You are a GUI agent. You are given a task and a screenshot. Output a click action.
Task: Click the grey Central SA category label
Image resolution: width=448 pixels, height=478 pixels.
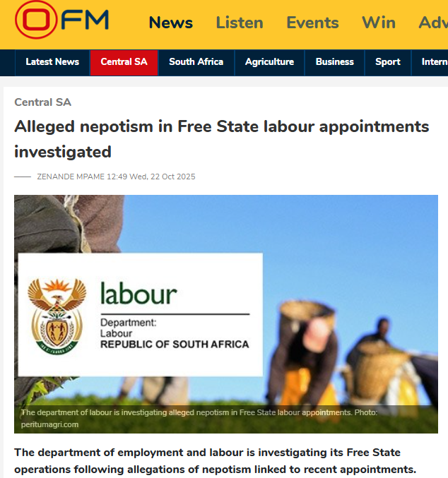(x=42, y=102)
